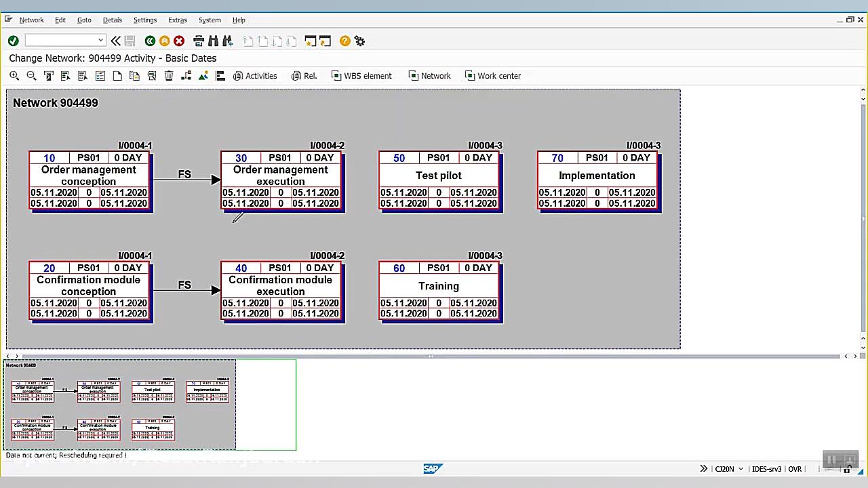This screenshot has width=868, height=488.
Task: Select the Test pilot activity node
Action: [x=439, y=180]
